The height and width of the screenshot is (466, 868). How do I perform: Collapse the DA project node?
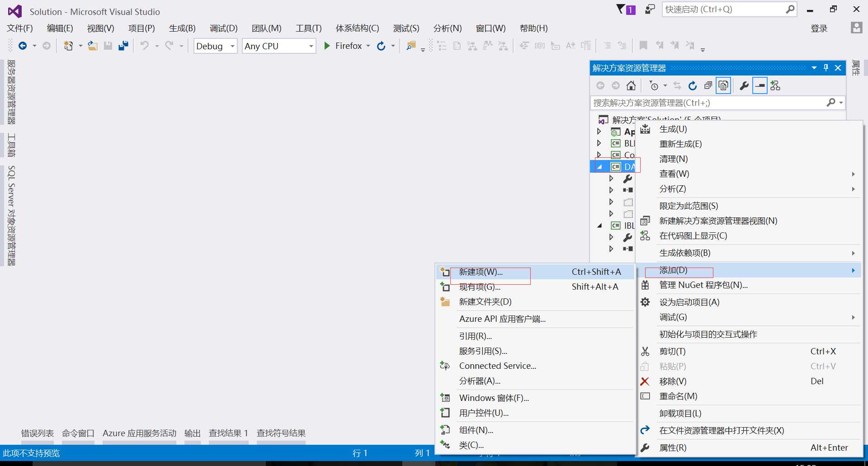pyautogui.click(x=599, y=167)
